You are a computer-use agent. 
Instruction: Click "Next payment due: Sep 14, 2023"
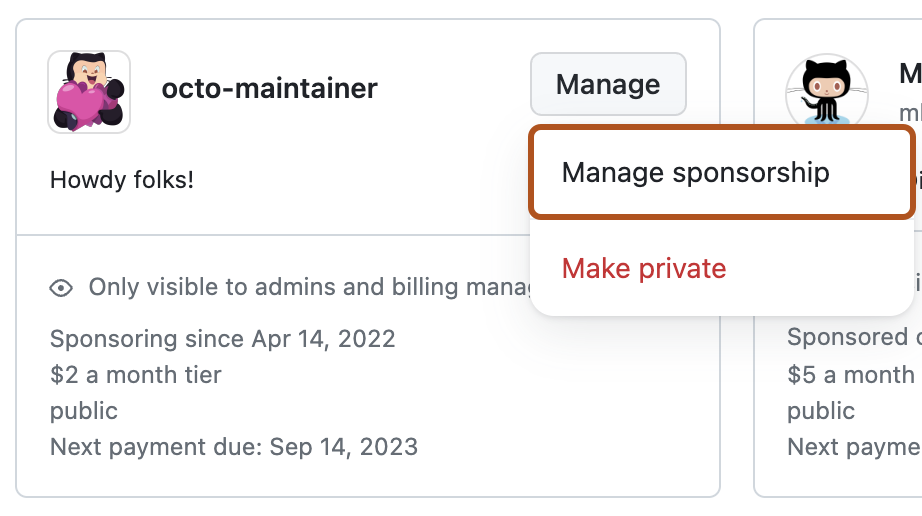pos(234,446)
